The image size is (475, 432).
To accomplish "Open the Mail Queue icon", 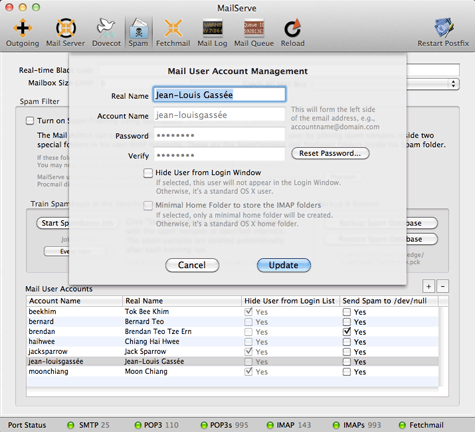I will (x=254, y=28).
